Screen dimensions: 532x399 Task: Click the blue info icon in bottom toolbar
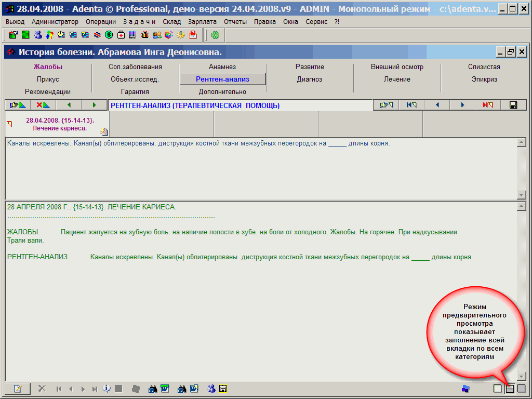pyautogui.click(x=107, y=388)
